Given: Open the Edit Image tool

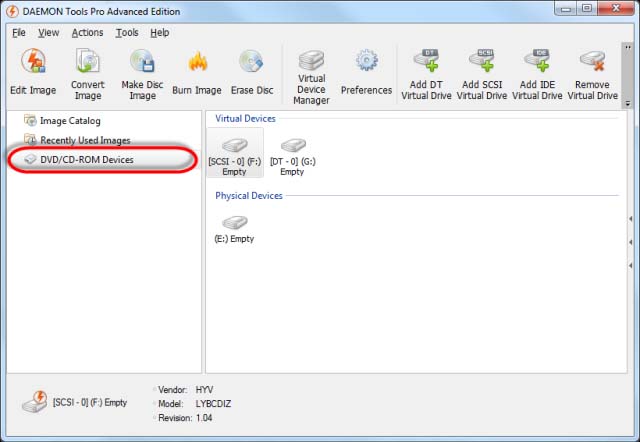Looking at the screenshot, I should [x=33, y=73].
